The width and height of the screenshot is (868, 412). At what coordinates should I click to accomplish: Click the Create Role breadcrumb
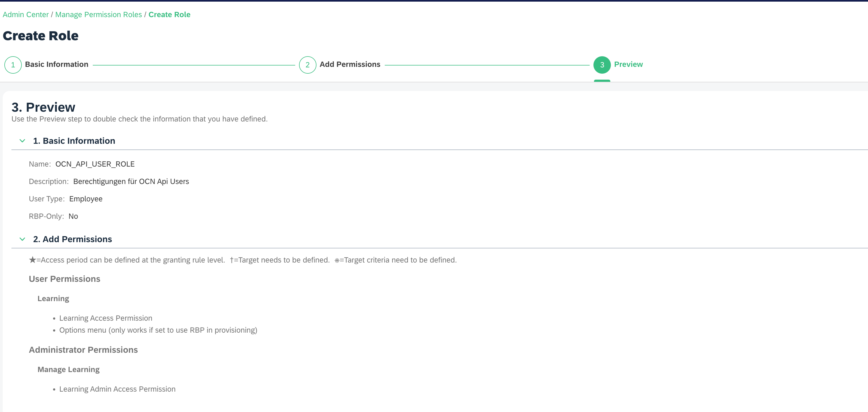(x=169, y=14)
